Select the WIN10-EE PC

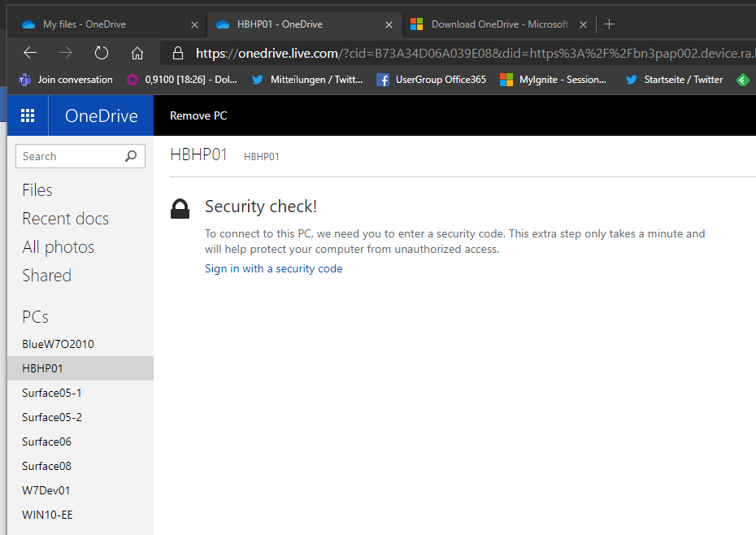coord(48,515)
